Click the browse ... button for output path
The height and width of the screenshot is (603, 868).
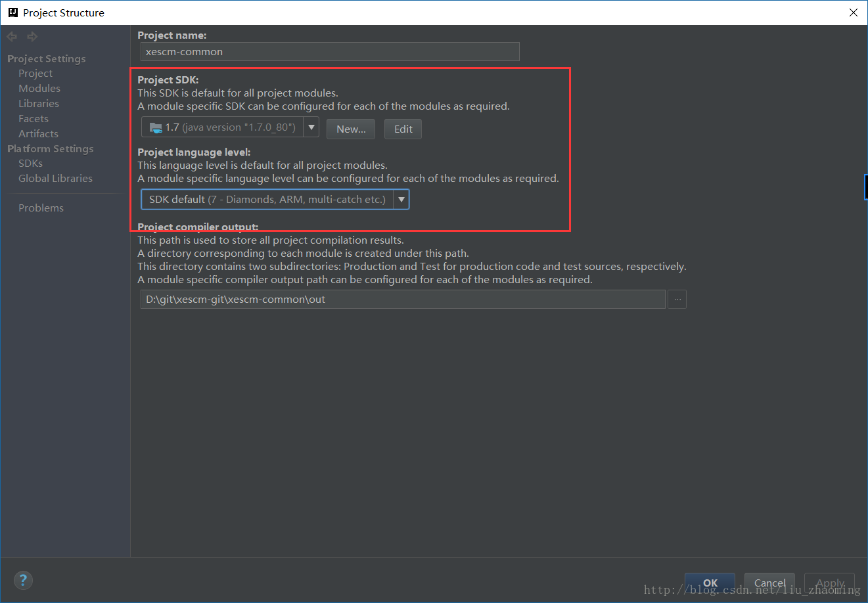pos(677,300)
